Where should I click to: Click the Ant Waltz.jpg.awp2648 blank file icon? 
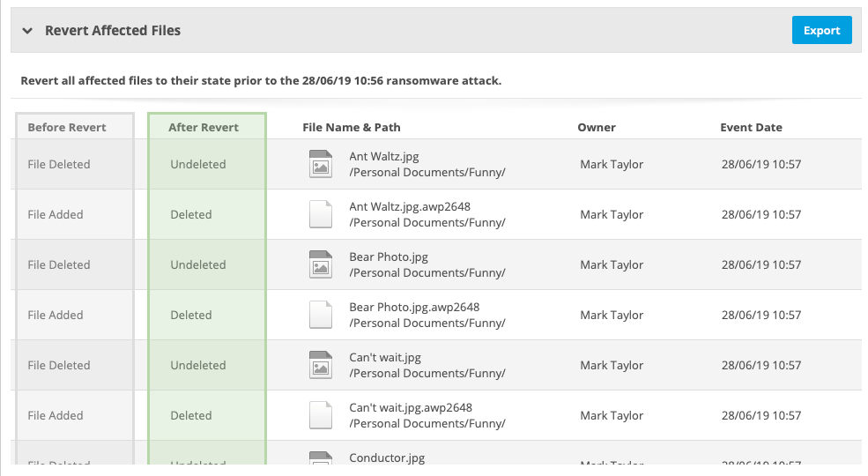(x=320, y=214)
